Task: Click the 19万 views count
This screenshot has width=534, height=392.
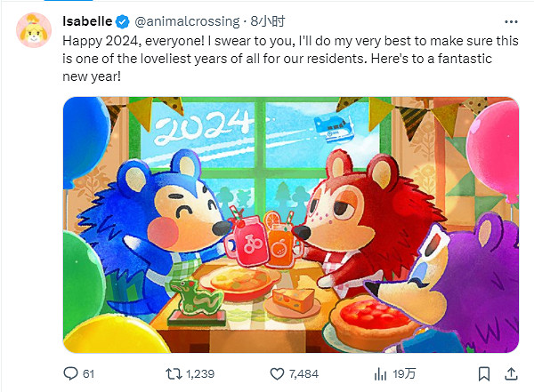Action: point(402,373)
